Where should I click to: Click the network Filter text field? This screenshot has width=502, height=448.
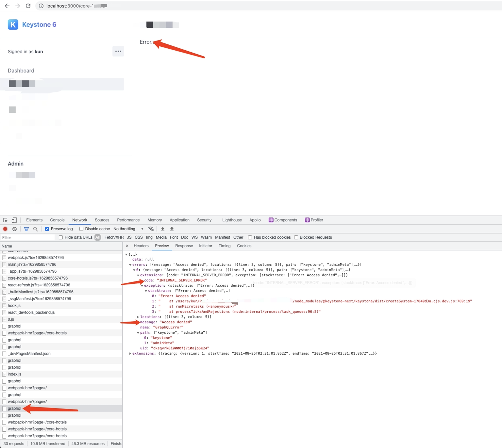click(28, 238)
